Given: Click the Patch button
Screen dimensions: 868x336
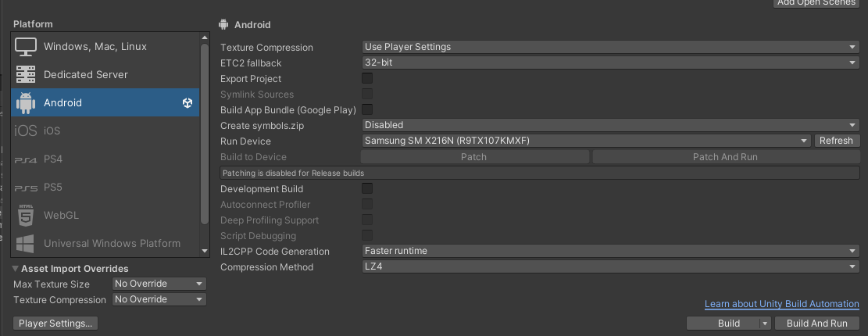Looking at the screenshot, I should tap(474, 156).
